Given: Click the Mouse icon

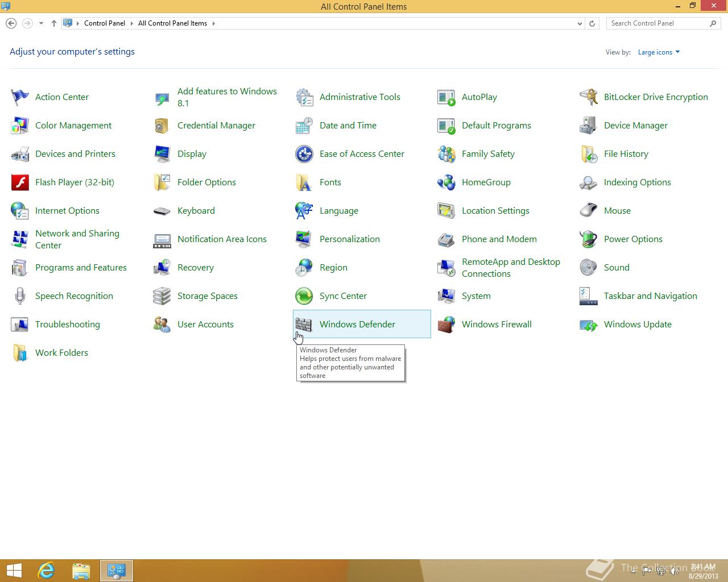Looking at the screenshot, I should (589, 211).
